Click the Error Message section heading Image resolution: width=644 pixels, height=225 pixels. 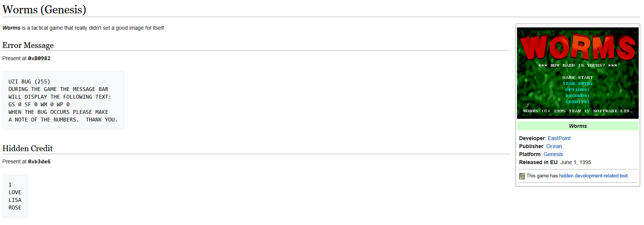point(28,45)
